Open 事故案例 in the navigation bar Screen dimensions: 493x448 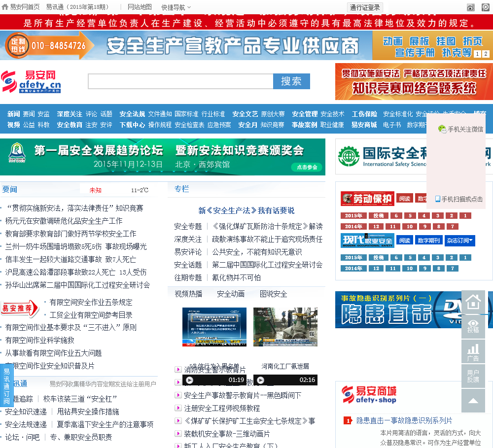[x=304, y=125]
